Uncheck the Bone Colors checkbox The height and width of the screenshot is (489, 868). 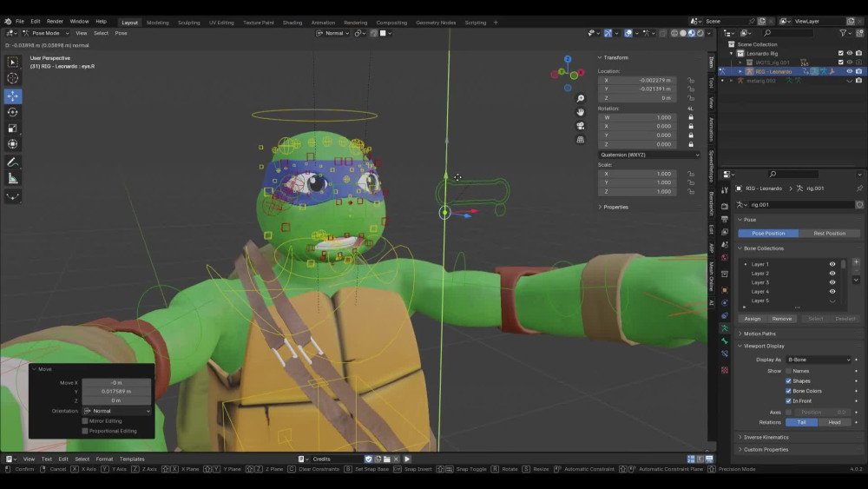click(788, 391)
